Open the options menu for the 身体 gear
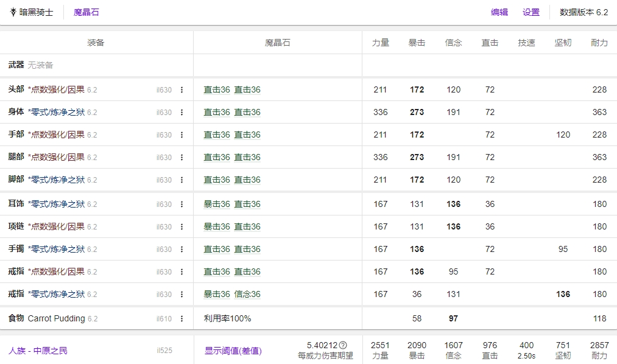 point(181,112)
